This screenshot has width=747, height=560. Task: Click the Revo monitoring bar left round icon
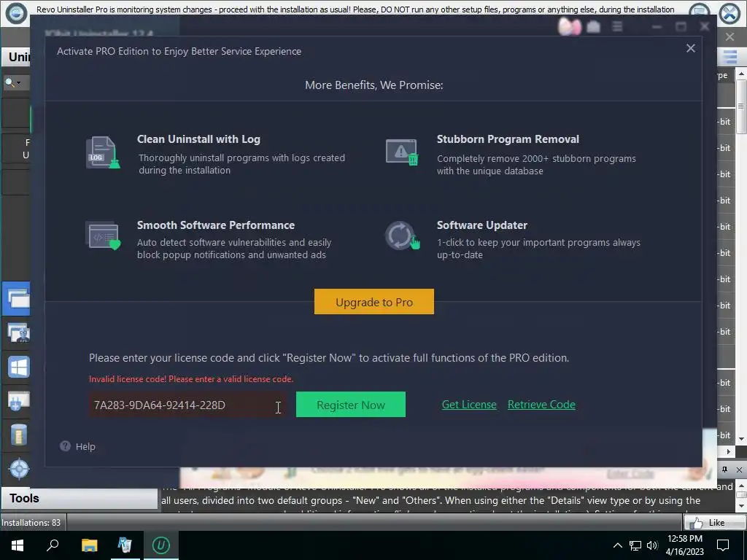pos(15,13)
